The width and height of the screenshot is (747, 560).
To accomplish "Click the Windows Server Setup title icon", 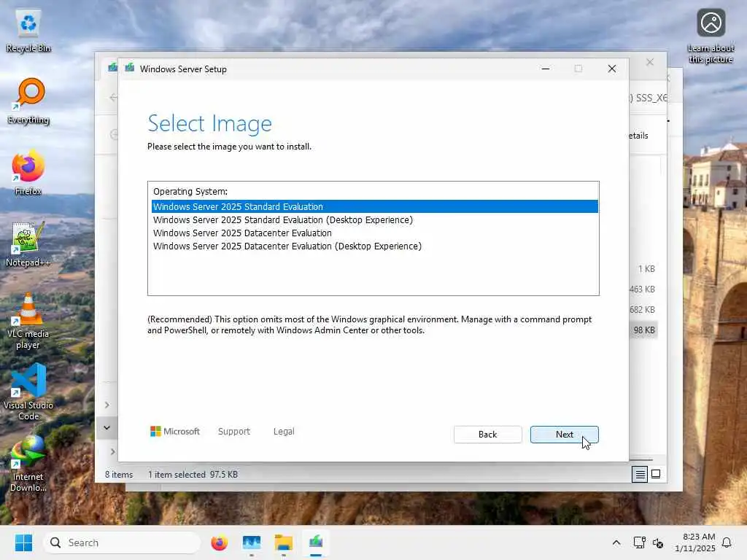I will 130,68.
